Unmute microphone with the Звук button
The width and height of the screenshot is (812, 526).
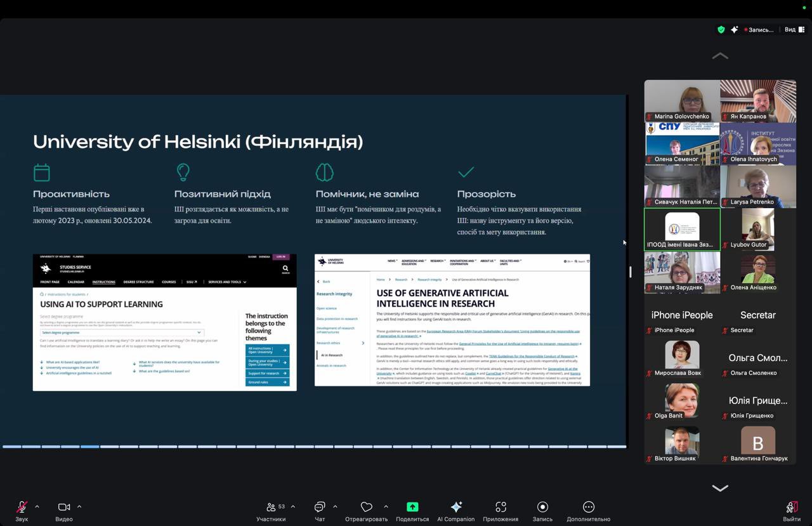click(x=22, y=511)
